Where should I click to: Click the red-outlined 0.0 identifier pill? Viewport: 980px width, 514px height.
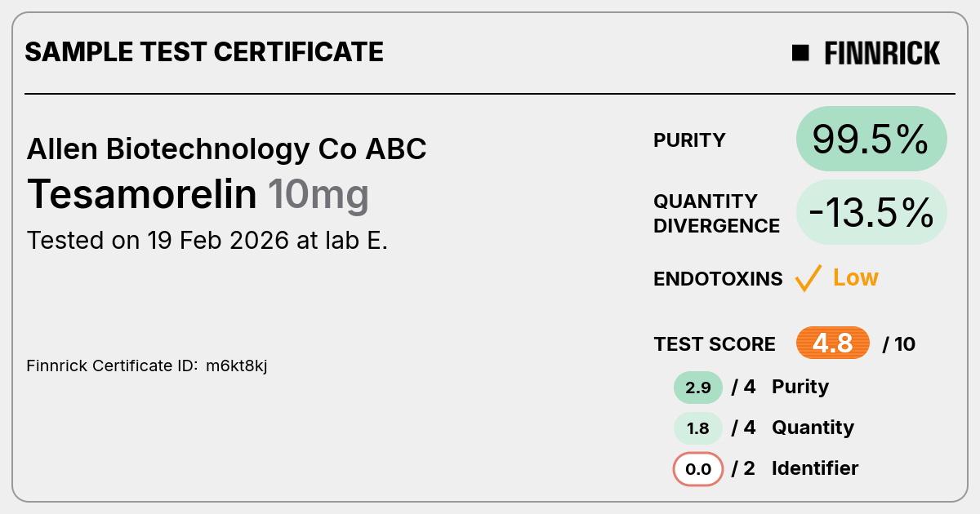tap(698, 469)
